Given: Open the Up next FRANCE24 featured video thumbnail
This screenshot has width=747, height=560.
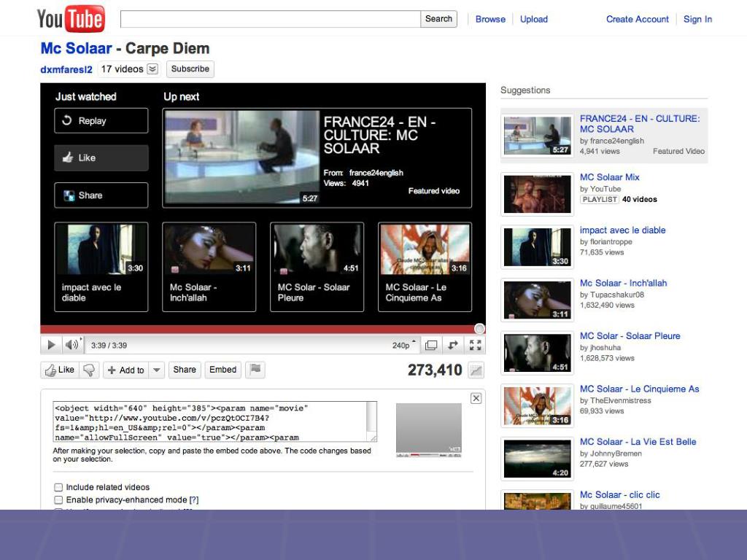Looking at the screenshot, I should (x=242, y=157).
